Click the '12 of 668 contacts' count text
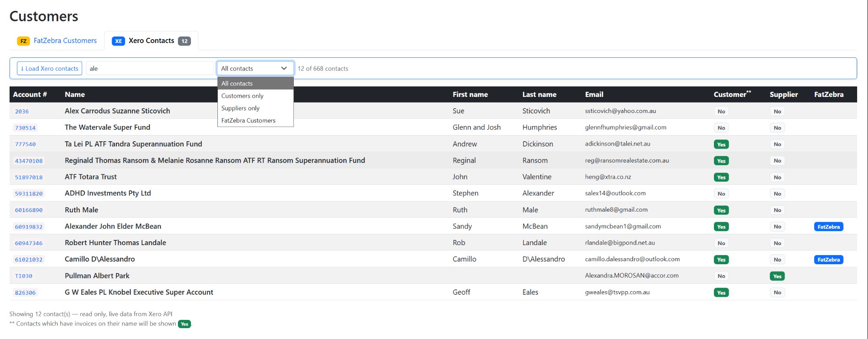The width and height of the screenshot is (868, 339). pos(322,69)
